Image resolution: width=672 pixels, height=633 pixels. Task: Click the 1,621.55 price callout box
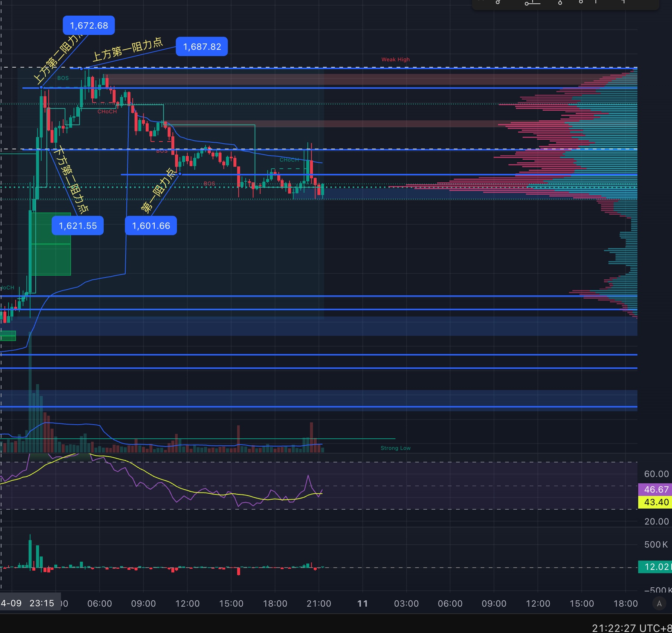(x=78, y=226)
